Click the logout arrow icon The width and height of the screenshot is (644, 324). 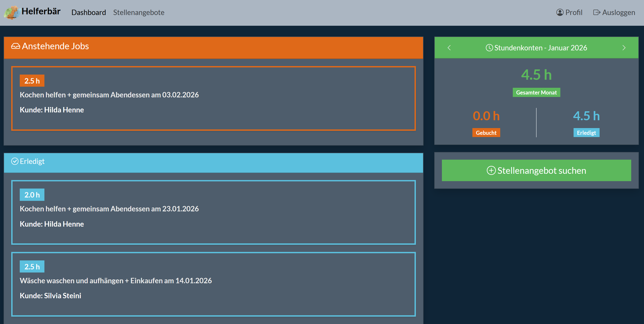(x=596, y=13)
